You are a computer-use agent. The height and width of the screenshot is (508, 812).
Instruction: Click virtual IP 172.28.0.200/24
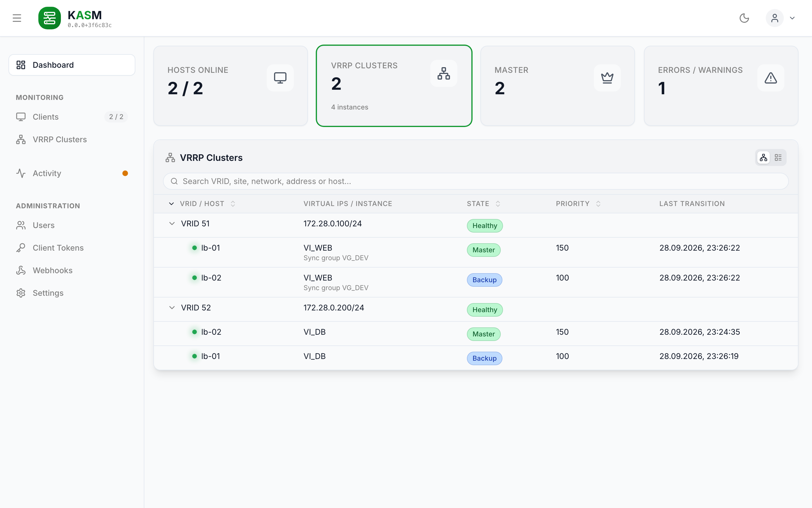pos(334,308)
